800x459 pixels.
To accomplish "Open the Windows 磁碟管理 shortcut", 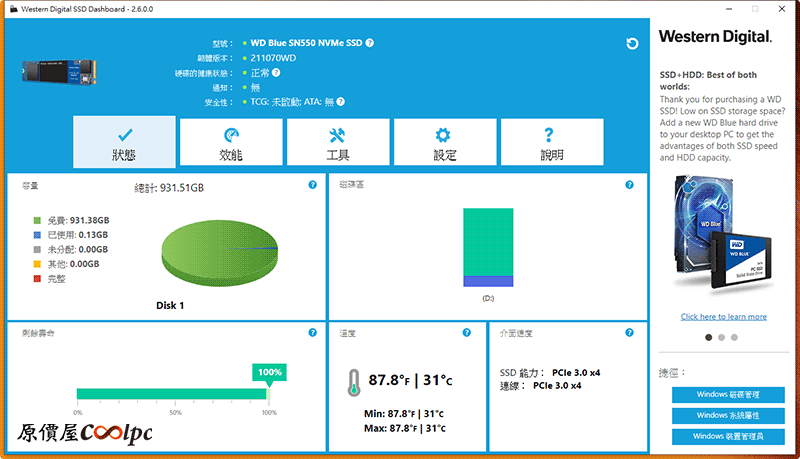I will [x=728, y=394].
